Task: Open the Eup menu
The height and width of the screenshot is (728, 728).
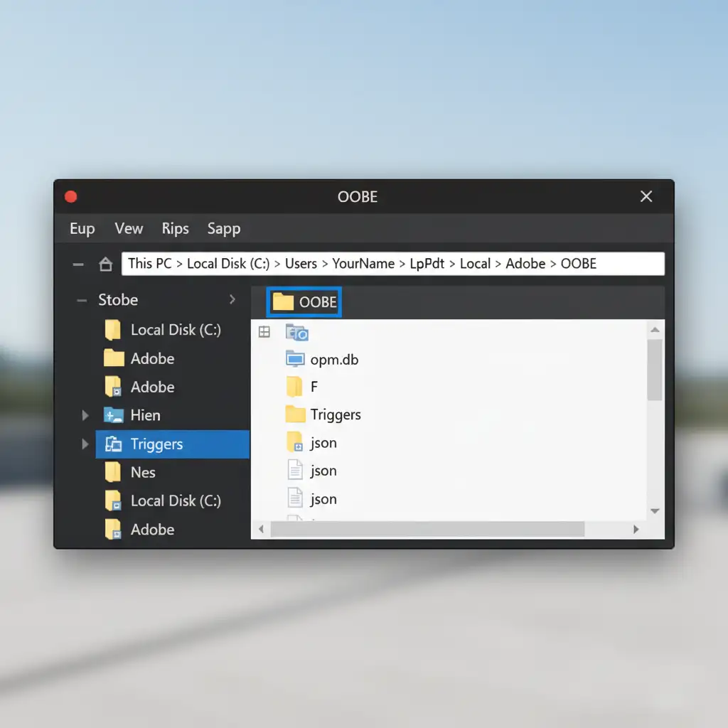Action: coord(82,229)
